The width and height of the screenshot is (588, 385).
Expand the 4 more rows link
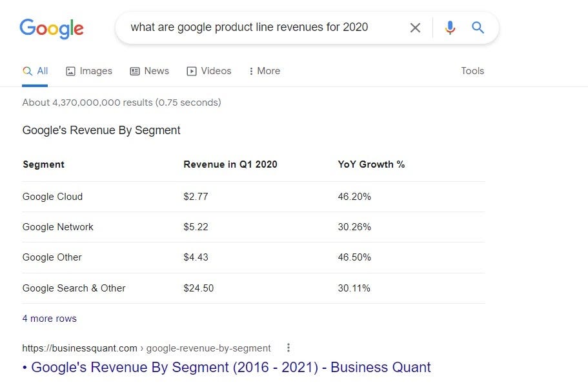coord(50,319)
